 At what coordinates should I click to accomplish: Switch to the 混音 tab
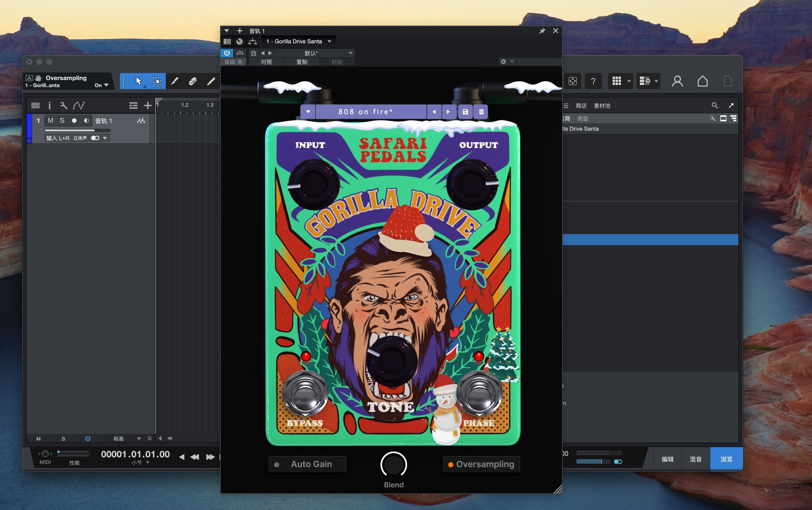point(696,459)
